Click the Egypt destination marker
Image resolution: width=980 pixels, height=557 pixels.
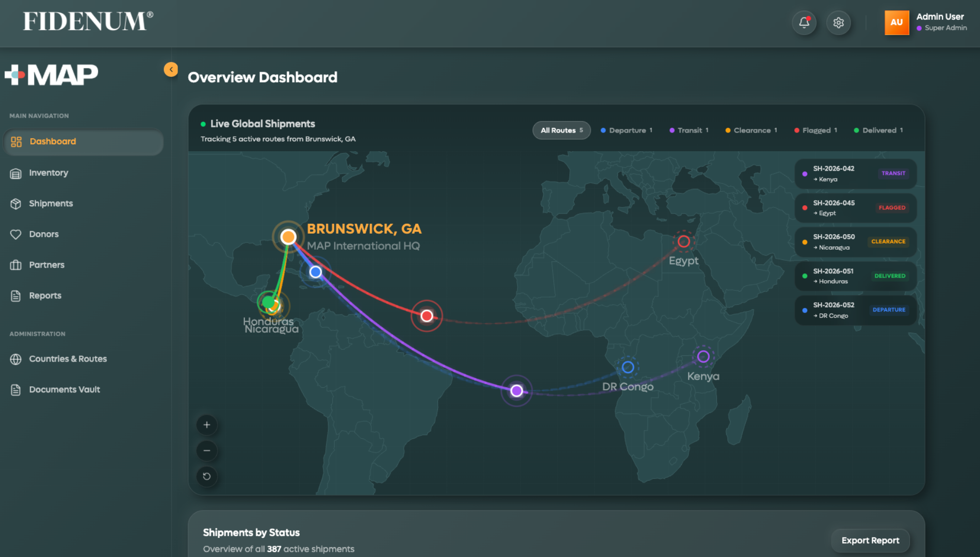(683, 241)
